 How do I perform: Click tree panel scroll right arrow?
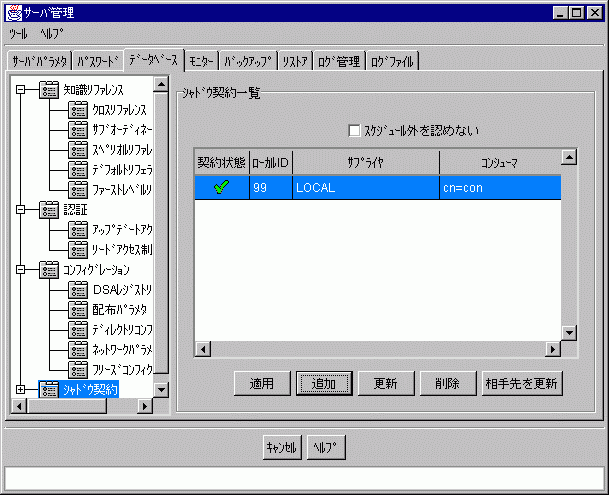pyautogui.click(x=145, y=406)
